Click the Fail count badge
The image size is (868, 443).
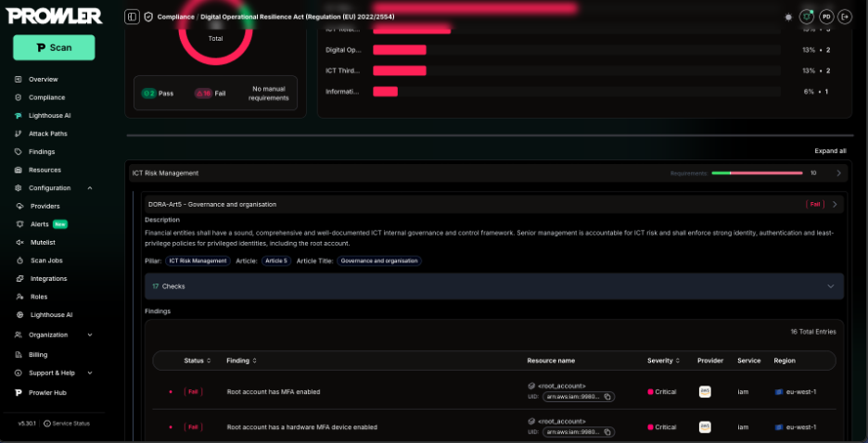tap(203, 94)
